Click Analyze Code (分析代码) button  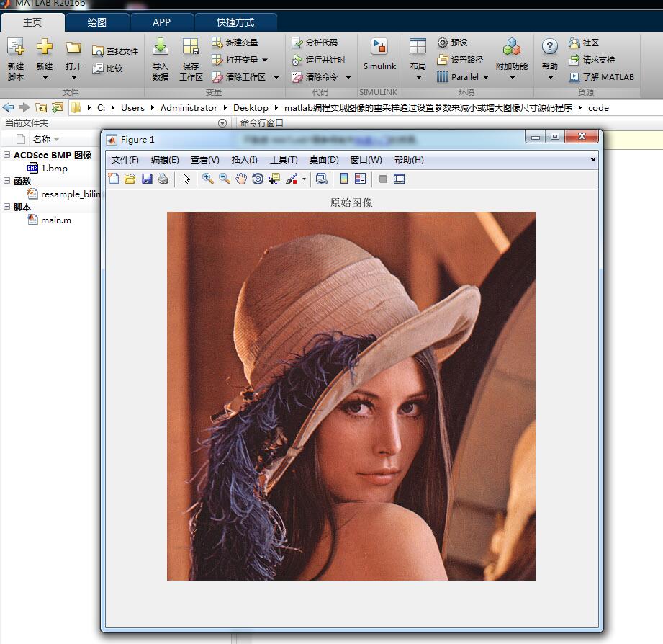315,43
